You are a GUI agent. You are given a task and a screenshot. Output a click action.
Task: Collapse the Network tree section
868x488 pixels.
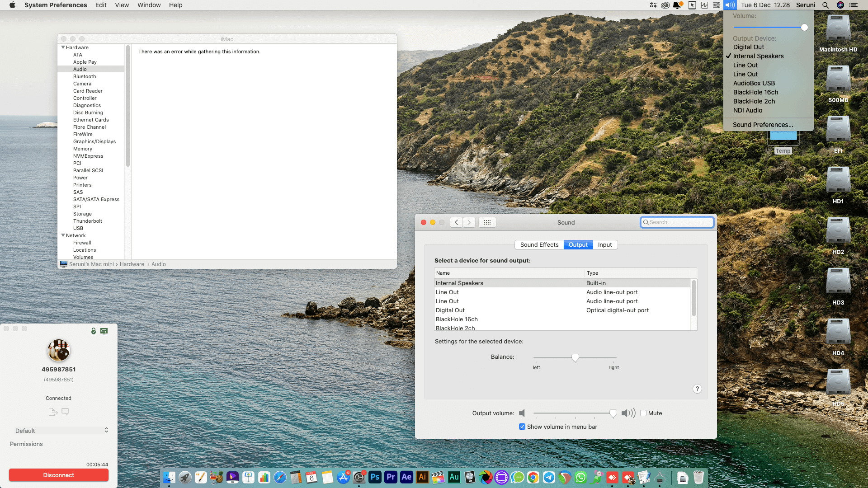point(63,235)
